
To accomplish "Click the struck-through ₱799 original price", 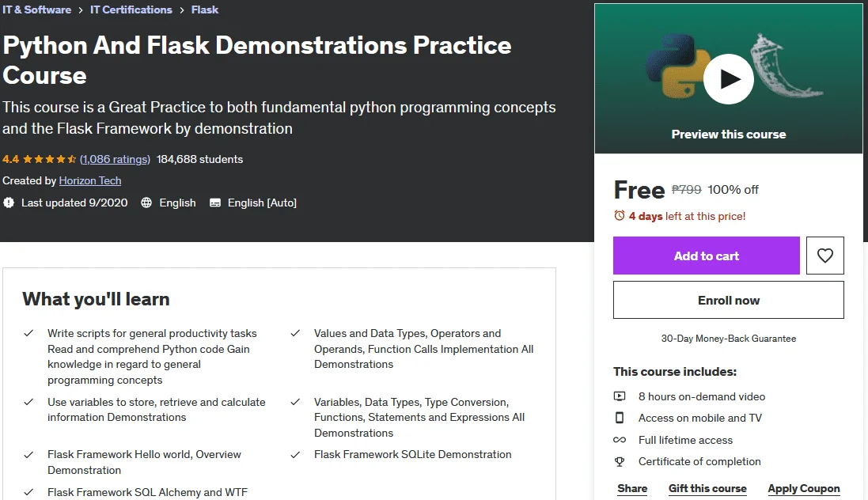I will click(687, 189).
